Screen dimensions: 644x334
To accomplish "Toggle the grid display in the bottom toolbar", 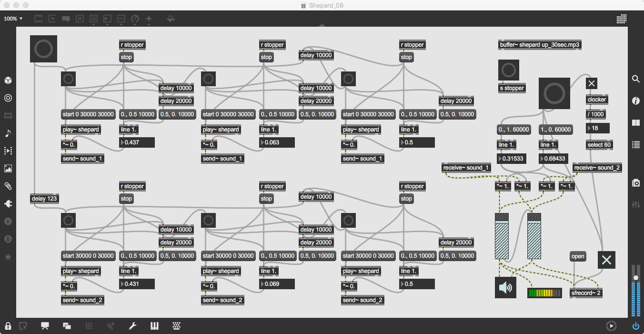I will point(89,326).
